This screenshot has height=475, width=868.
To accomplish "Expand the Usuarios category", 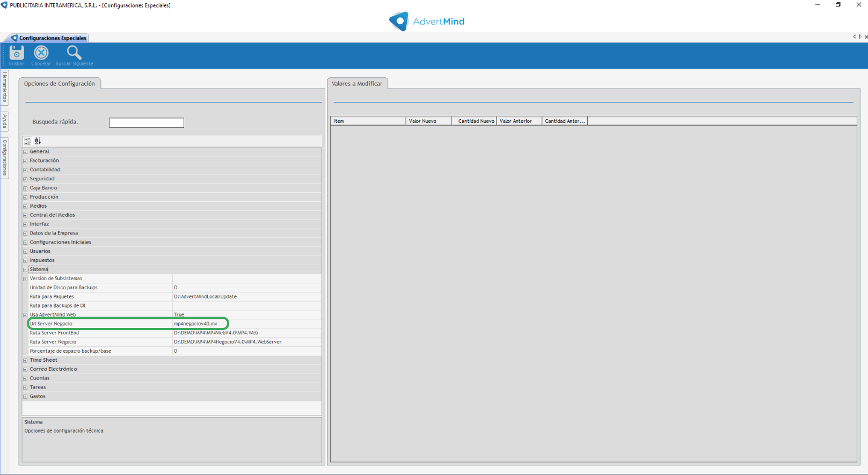I will tap(25, 252).
